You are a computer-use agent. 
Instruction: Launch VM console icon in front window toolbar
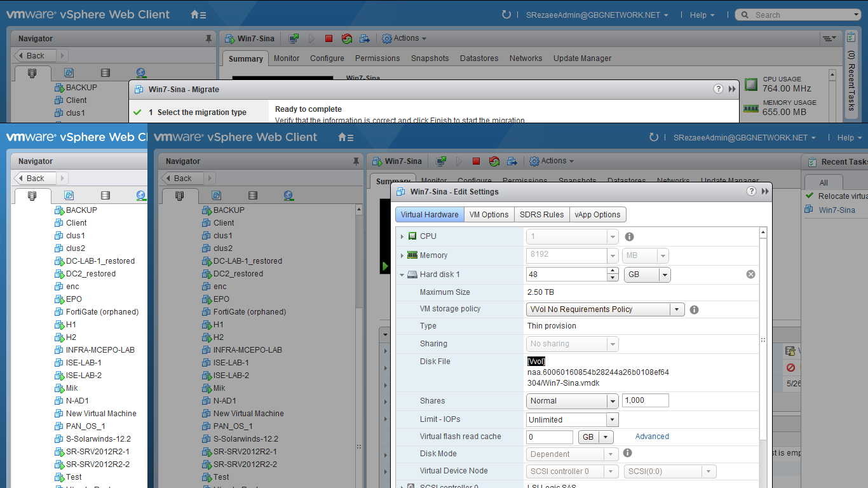click(441, 161)
